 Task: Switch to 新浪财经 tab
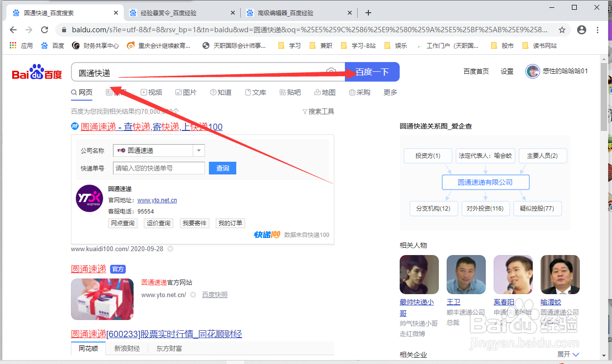[127, 348]
